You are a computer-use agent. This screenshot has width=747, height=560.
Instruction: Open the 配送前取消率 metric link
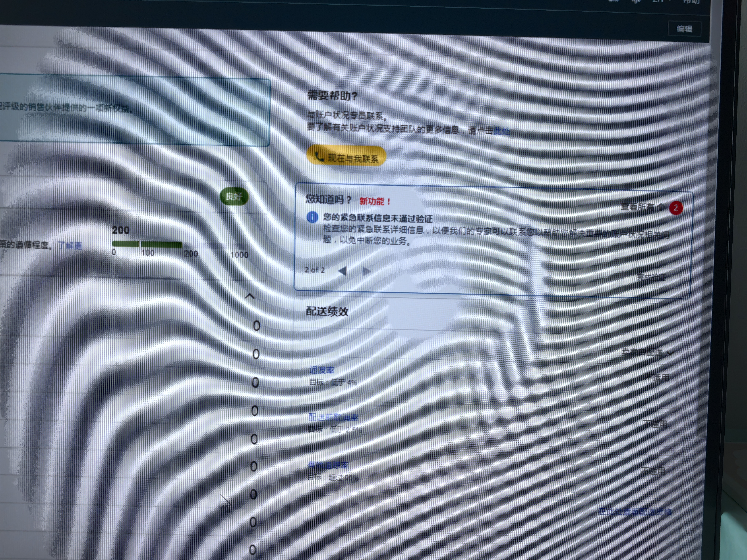point(333,417)
